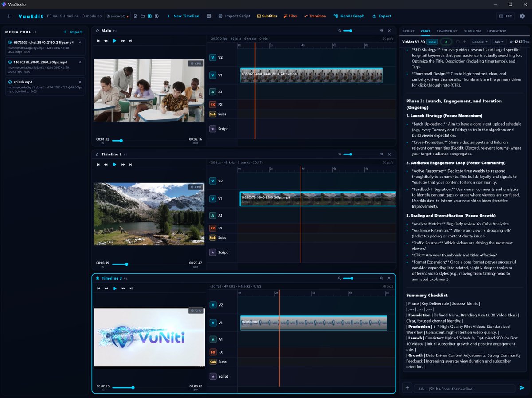Image resolution: width=532 pixels, height=398 pixels.
Task: Close the Main timeline panel
Action: coord(389,31)
